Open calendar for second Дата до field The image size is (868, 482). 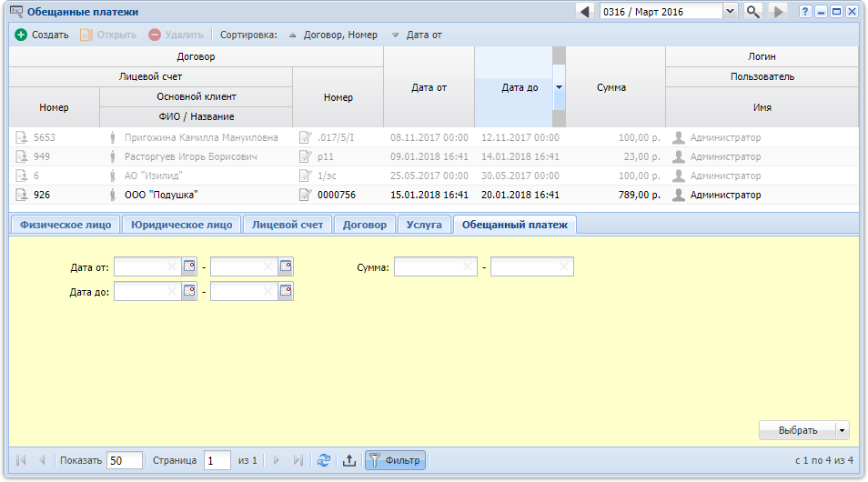tap(286, 291)
